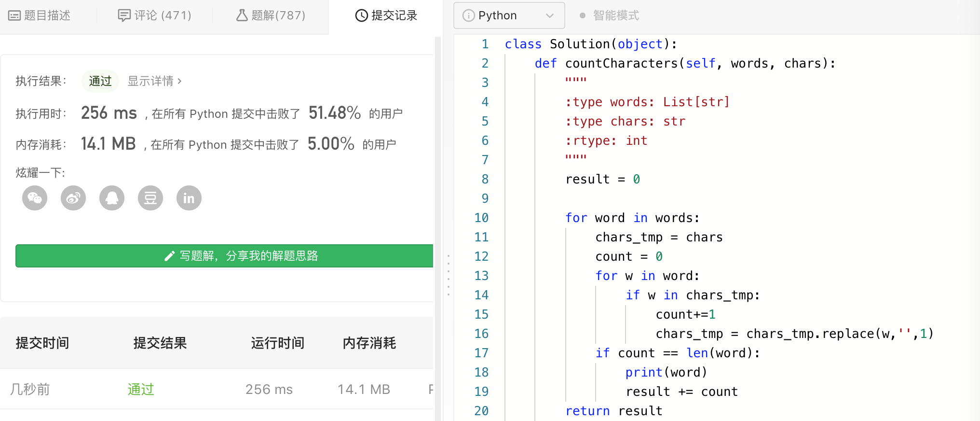The width and height of the screenshot is (980, 421).
Task: Click the 内存消耗 column header
Action: pos(369,343)
